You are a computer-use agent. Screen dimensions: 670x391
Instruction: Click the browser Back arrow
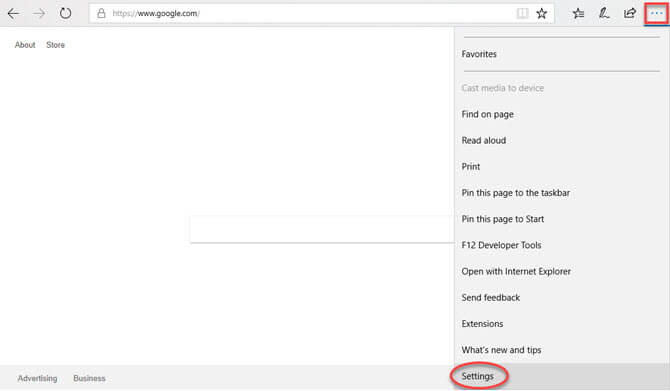coord(13,14)
